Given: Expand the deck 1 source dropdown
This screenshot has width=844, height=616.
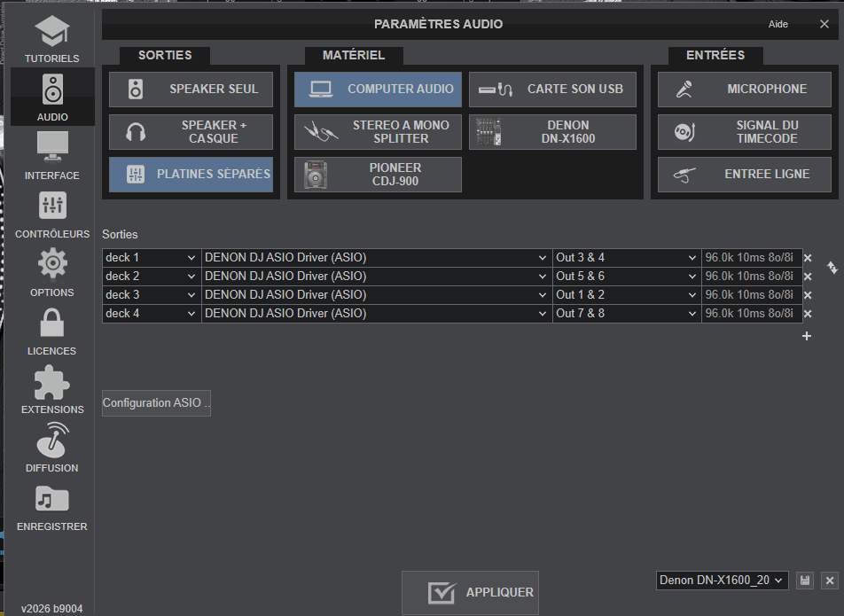Looking at the screenshot, I should tap(152, 258).
